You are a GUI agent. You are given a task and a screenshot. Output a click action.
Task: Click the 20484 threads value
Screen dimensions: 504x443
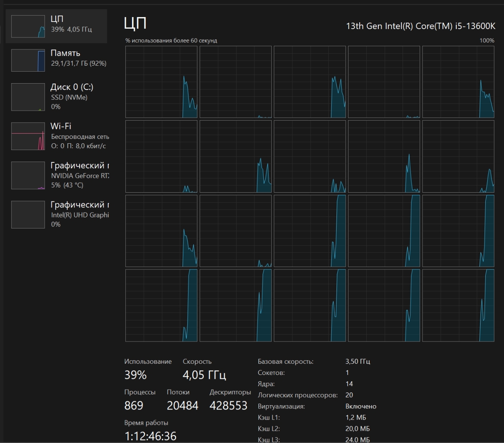[x=183, y=406]
